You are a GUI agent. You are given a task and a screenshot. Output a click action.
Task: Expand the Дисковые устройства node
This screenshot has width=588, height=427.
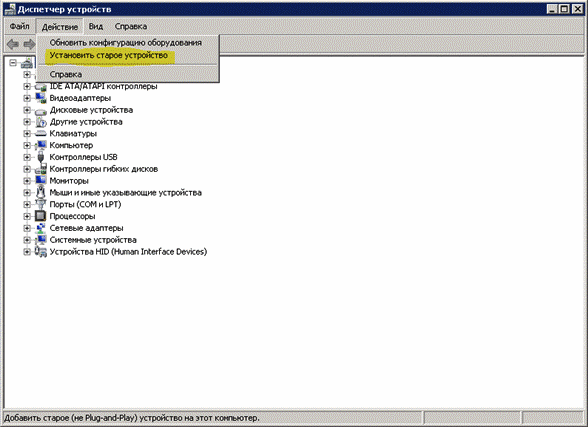27,110
